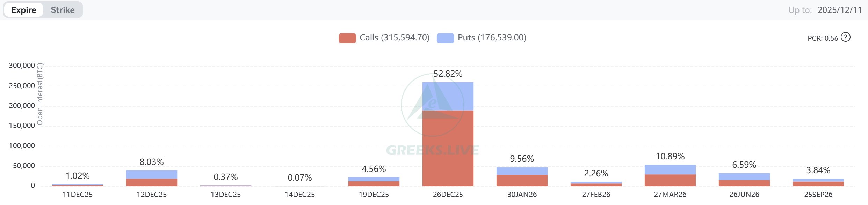Select the Expire tab
Viewport: 868px width, 205px height.
tap(24, 10)
